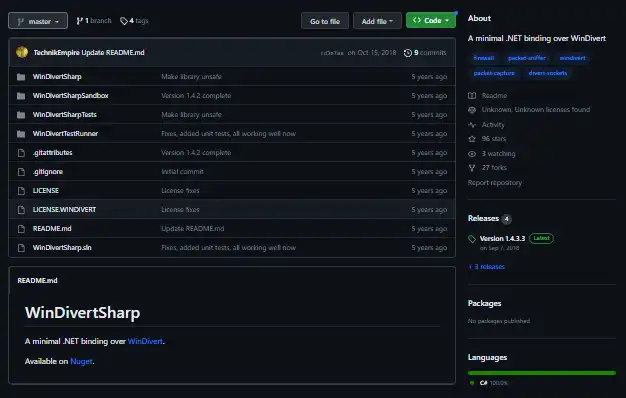This screenshot has width=626, height=398.
Task: Open WinDivertSharpSandbox's Version 1.4.2 complete commit
Action: [x=196, y=96]
